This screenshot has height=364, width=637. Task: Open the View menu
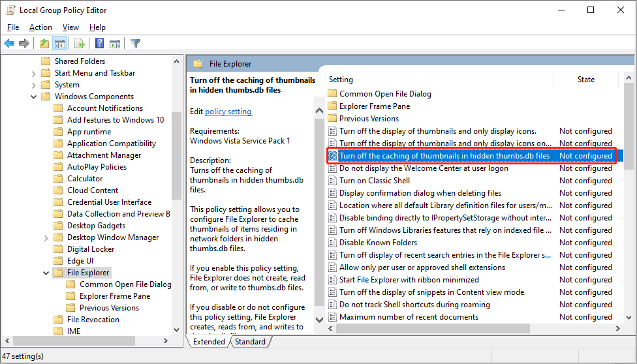click(70, 27)
